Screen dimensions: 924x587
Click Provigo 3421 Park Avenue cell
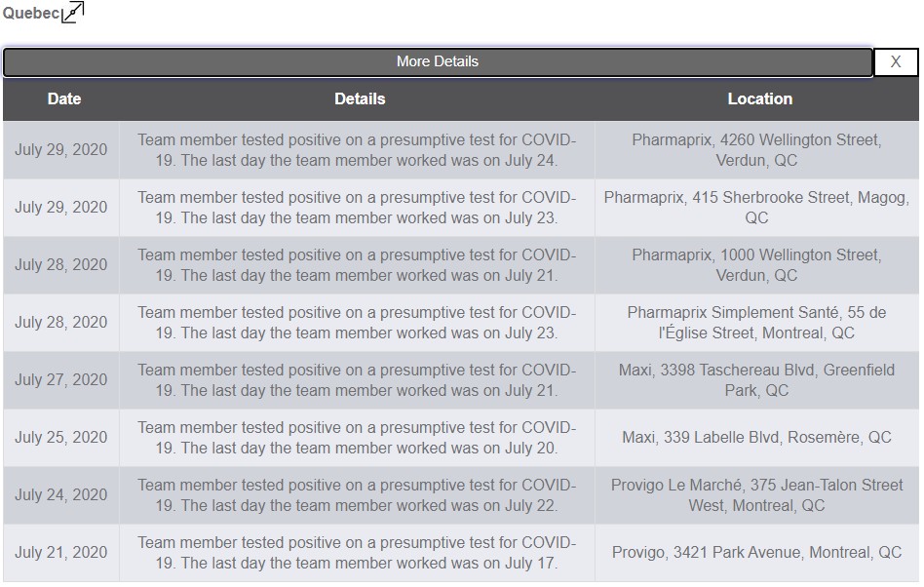click(x=756, y=552)
